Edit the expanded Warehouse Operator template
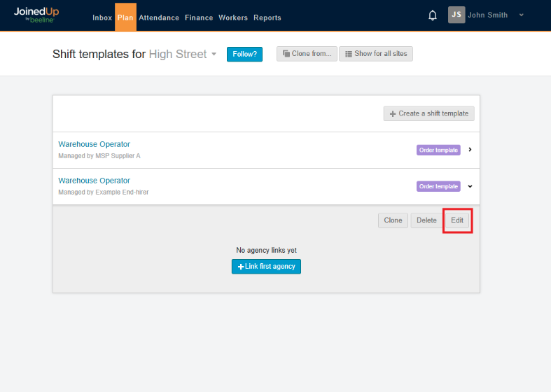Screen dimensions: 551x392 coord(457,220)
